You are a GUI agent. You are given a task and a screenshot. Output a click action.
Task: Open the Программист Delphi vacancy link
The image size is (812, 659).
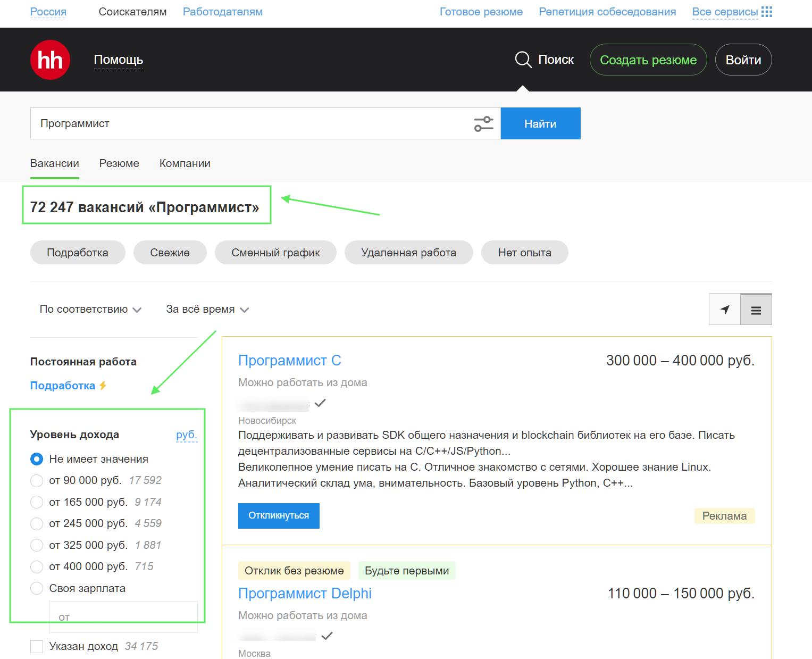[x=305, y=594]
